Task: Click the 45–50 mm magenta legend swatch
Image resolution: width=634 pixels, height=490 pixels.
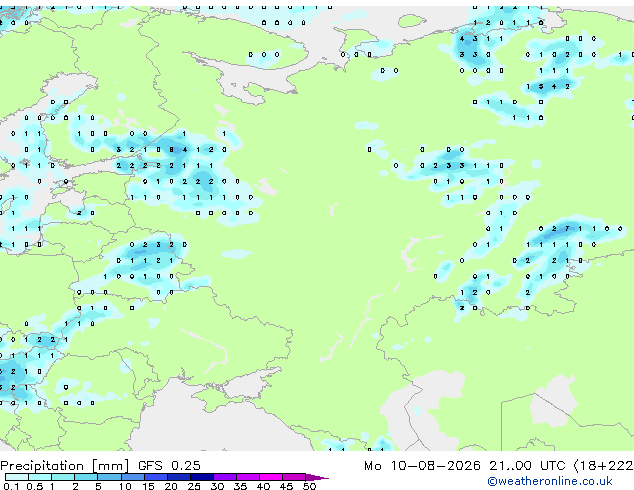Action: (294, 477)
